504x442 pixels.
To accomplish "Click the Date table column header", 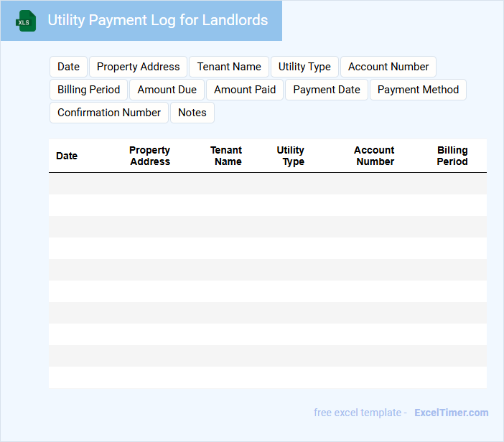I will [67, 156].
